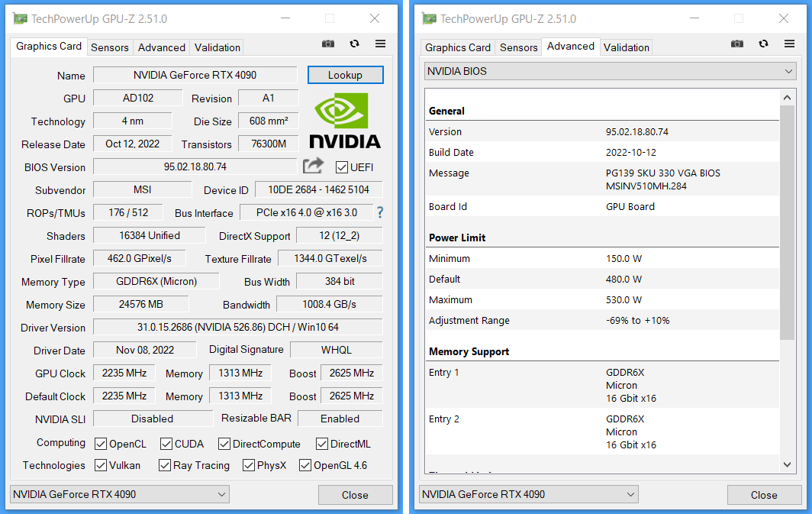
Task: Click the Power Limit Default 480.0 W value
Action: (624, 279)
